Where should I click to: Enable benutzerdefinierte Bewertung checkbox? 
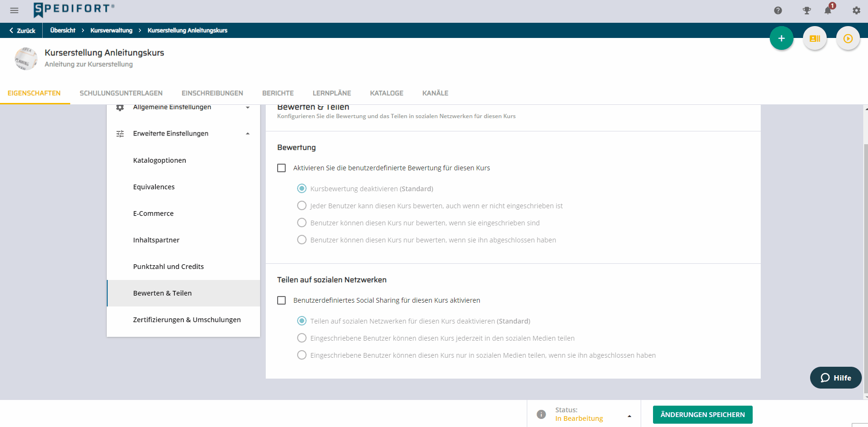281,168
